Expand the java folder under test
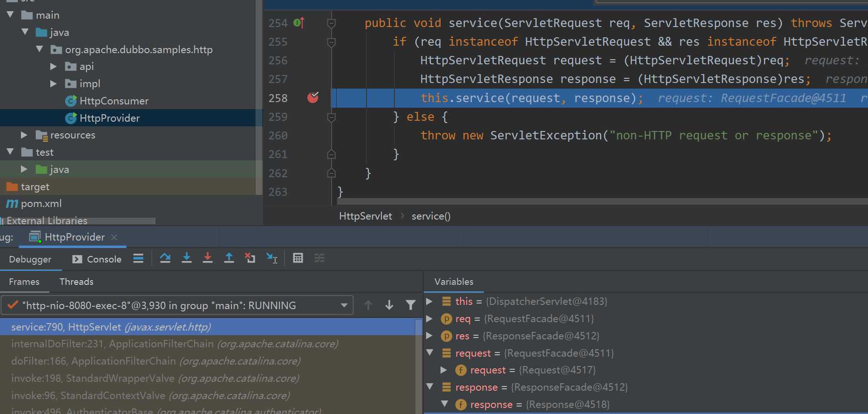The width and height of the screenshot is (868, 414). [x=24, y=169]
